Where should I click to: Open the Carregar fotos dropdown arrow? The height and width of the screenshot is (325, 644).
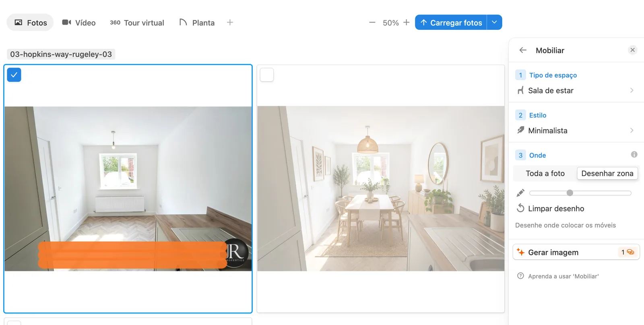point(495,23)
